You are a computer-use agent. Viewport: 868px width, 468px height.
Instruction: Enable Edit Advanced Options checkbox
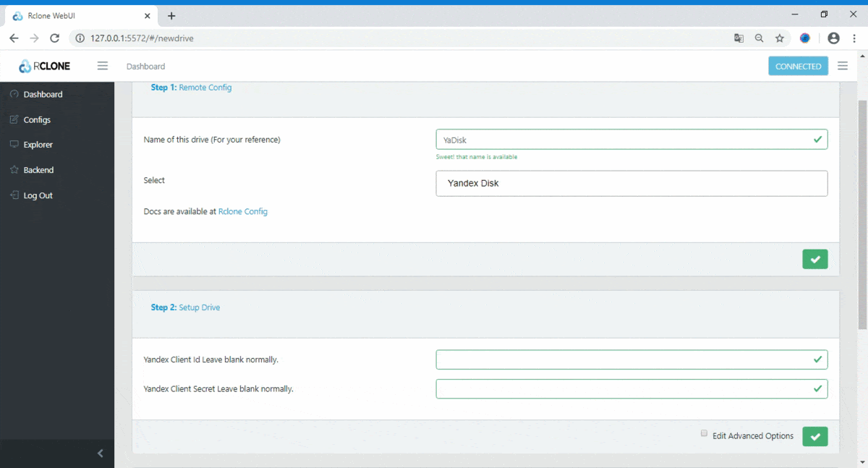[704, 433]
